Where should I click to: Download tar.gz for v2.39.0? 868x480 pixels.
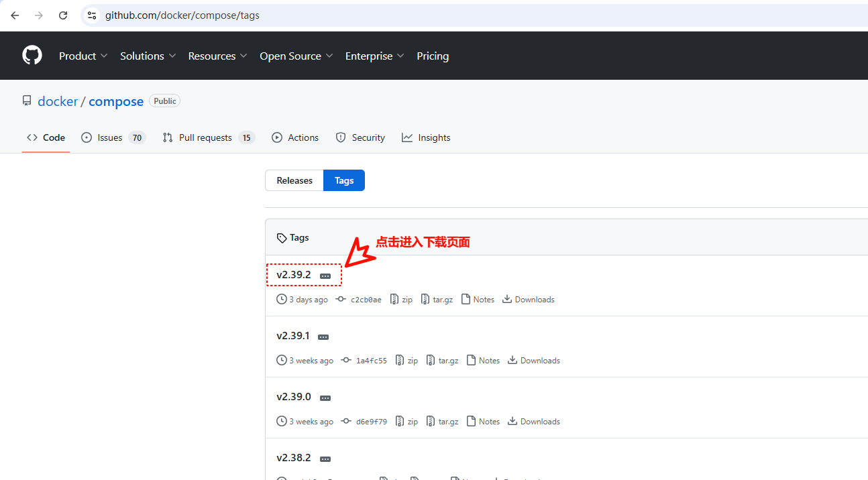tap(442, 422)
